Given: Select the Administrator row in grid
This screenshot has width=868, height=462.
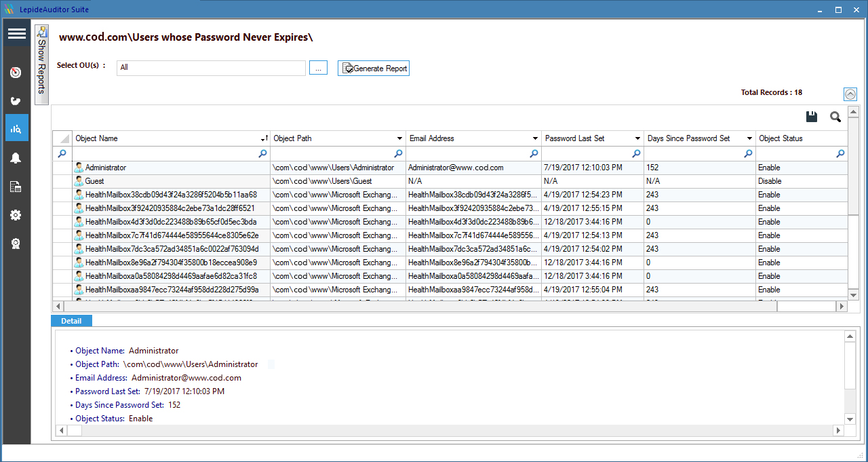Looking at the screenshot, I should (x=450, y=168).
